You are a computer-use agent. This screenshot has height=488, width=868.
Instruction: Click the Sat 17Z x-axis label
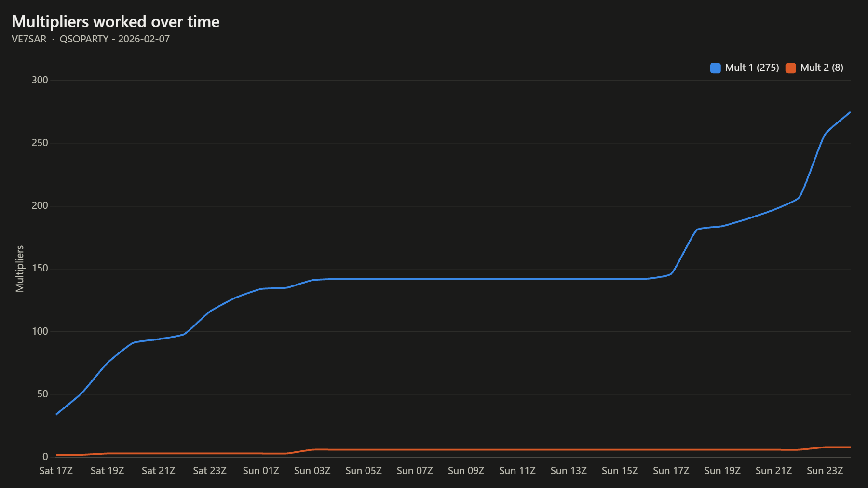tap(56, 471)
